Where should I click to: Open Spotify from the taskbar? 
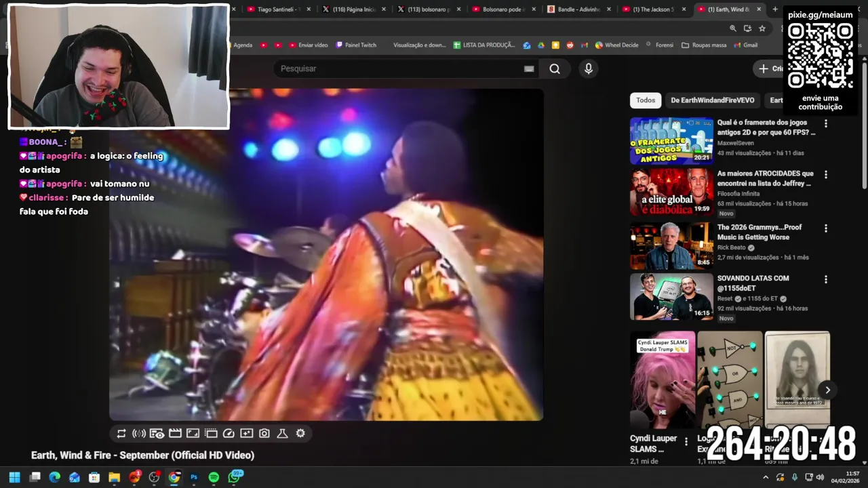click(x=214, y=477)
